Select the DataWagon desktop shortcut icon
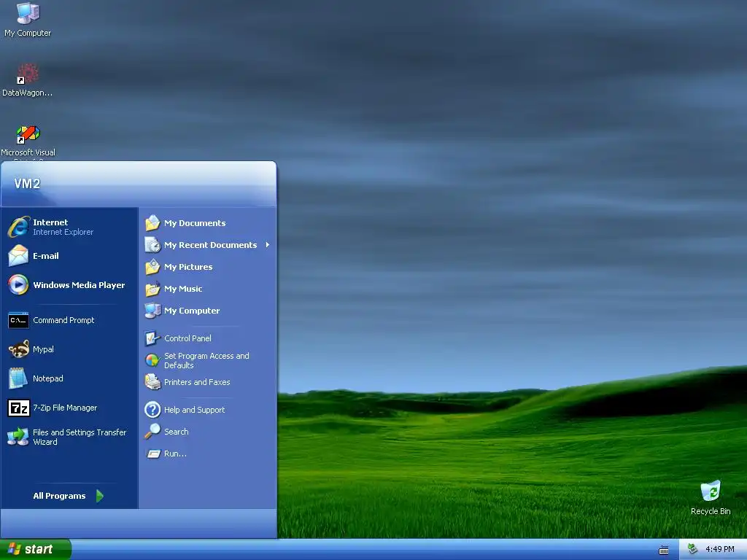747x560 pixels. tap(28, 74)
